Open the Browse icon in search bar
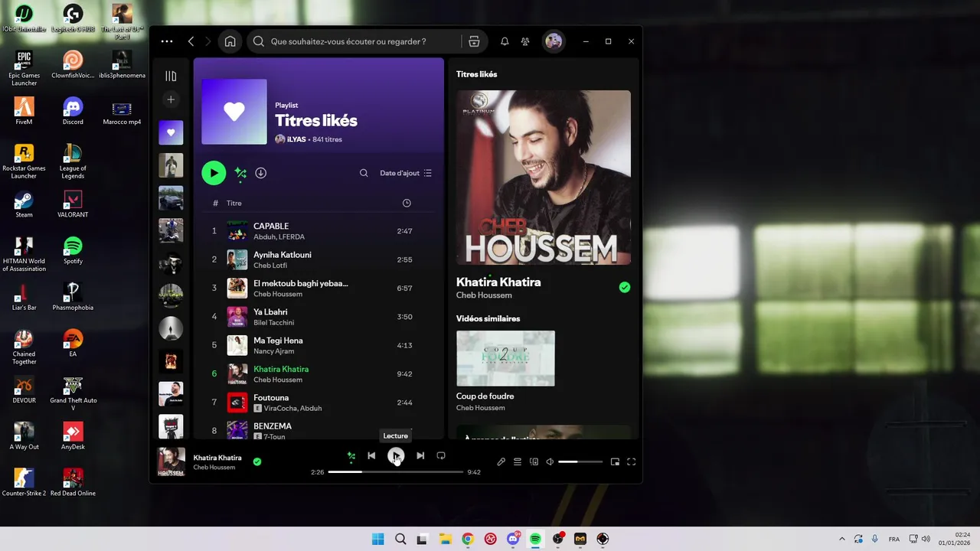The width and height of the screenshot is (980, 551). click(x=474, y=41)
